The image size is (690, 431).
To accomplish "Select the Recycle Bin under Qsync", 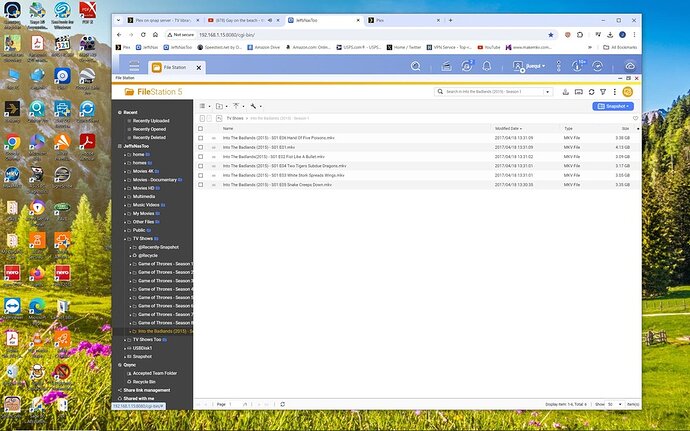I will (144, 382).
